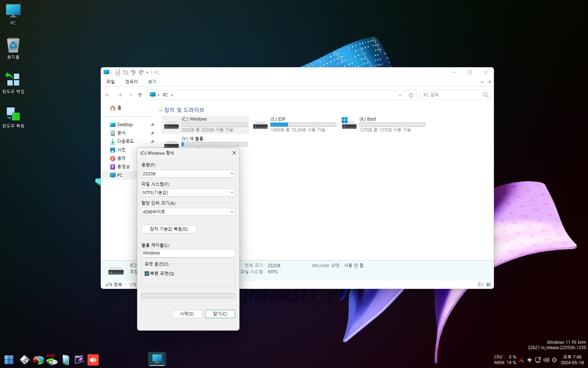Screen dimensions: 588x368
Task: Close the format dialog with X
Action: (234, 153)
